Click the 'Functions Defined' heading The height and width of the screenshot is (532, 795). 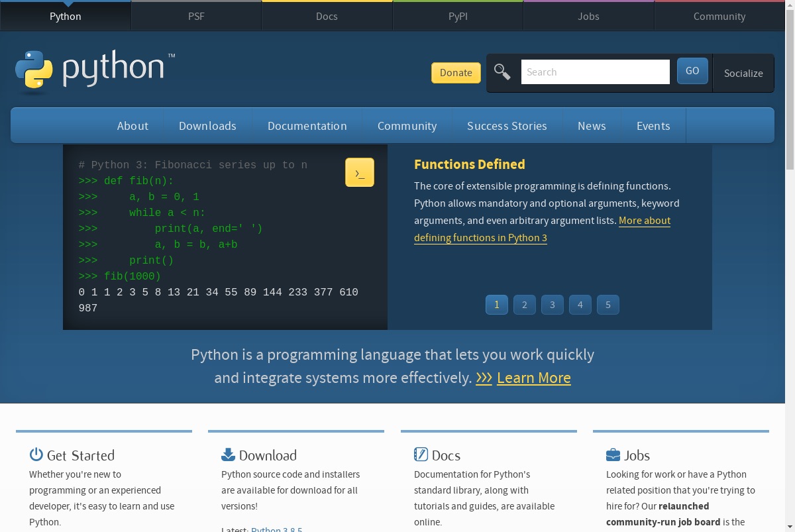pos(470,164)
